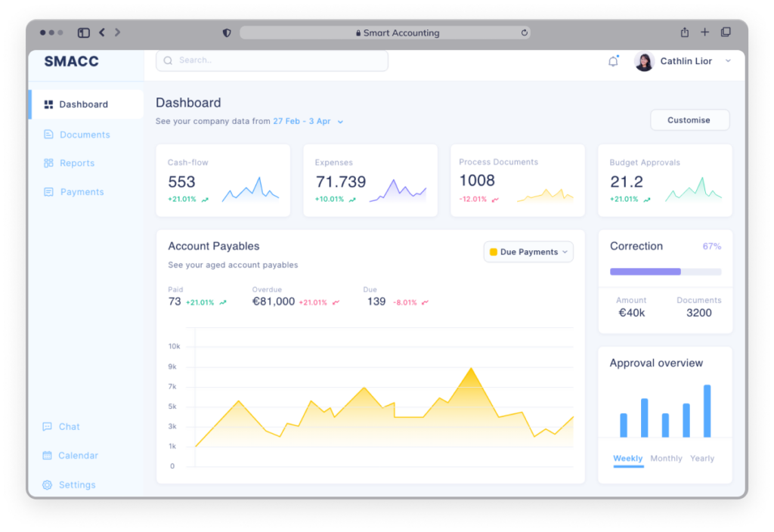Expand the Due Payments dropdown
Viewport: 774px width, 532px height.
tap(528, 252)
